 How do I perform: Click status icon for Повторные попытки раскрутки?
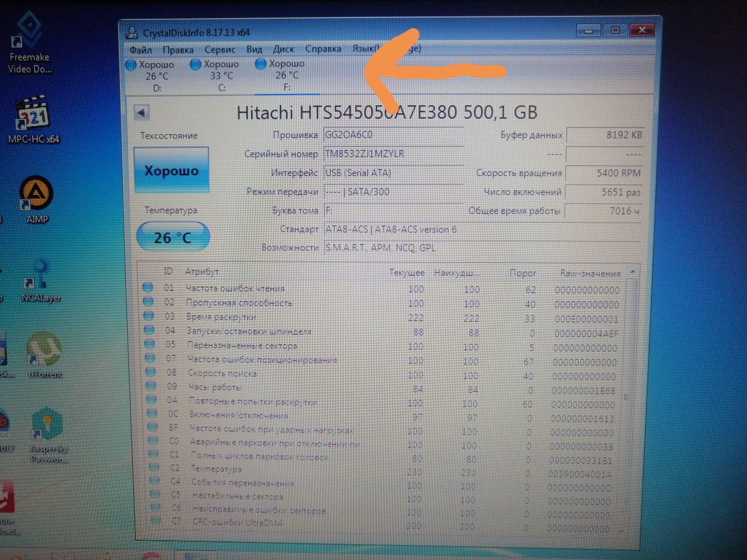152,400
